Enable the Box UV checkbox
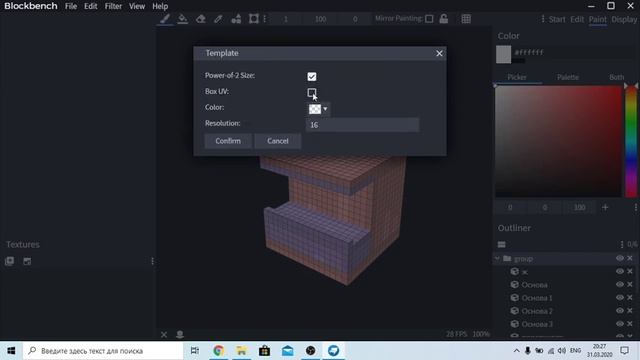The width and height of the screenshot is (640, 360). (312, 93)
